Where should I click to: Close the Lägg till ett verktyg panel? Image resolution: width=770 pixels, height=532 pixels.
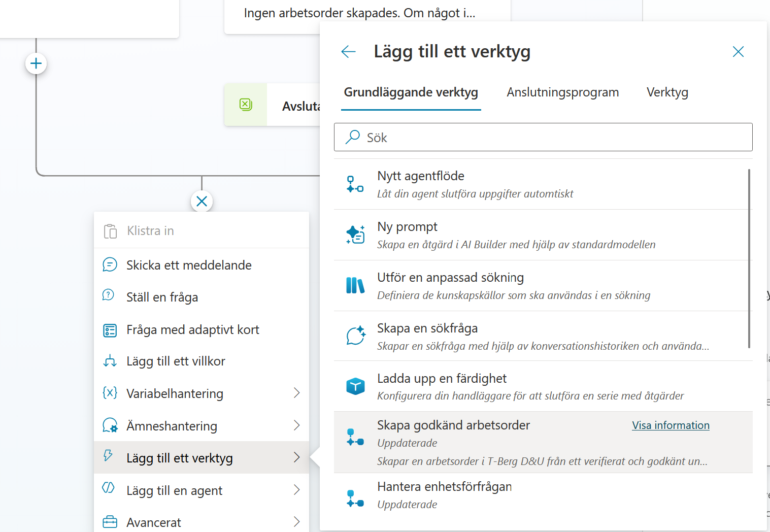tap(738, 51)
